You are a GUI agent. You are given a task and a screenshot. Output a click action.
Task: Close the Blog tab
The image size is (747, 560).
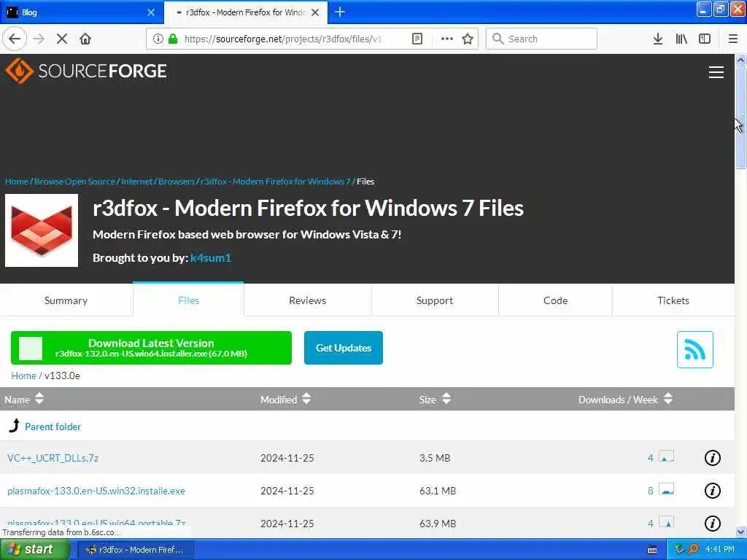tap(151, 12)
